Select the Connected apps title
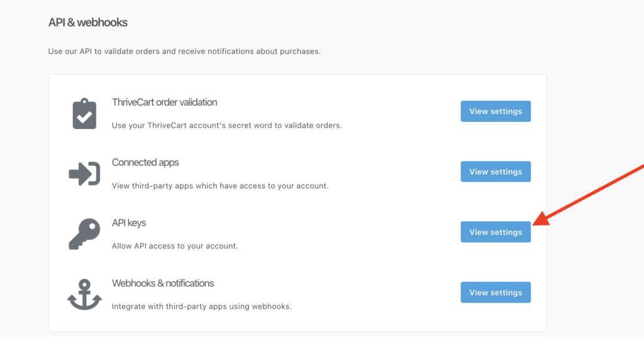 tap(145, 163)
